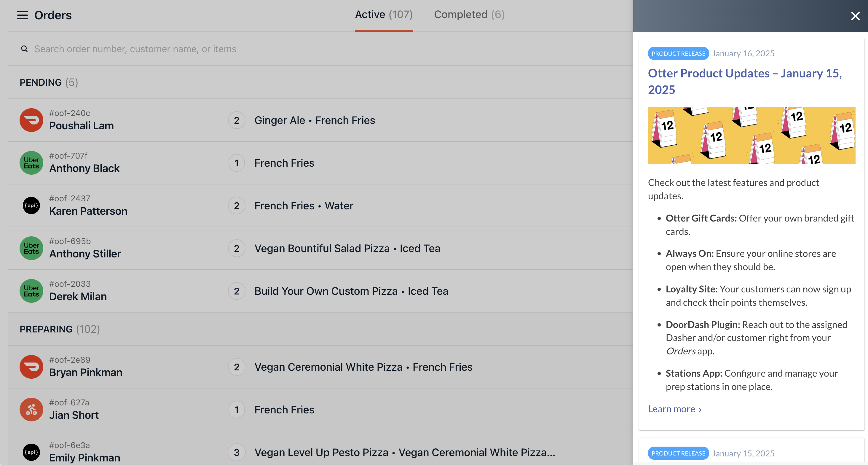Click order number #oof-2437
Screen dimensions: 868x465
(69, 199)
